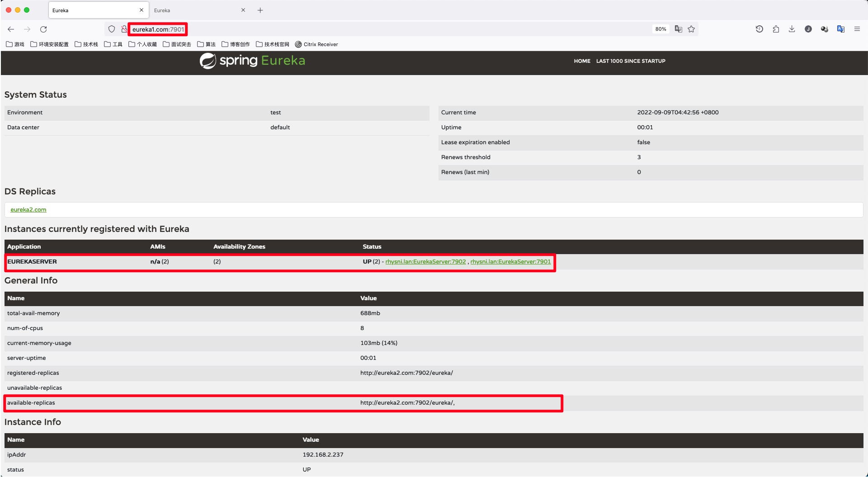Open the rhysni.lan:EurekaServer:7902 instance link
868x477 pixels.
[x=425, y=262]
